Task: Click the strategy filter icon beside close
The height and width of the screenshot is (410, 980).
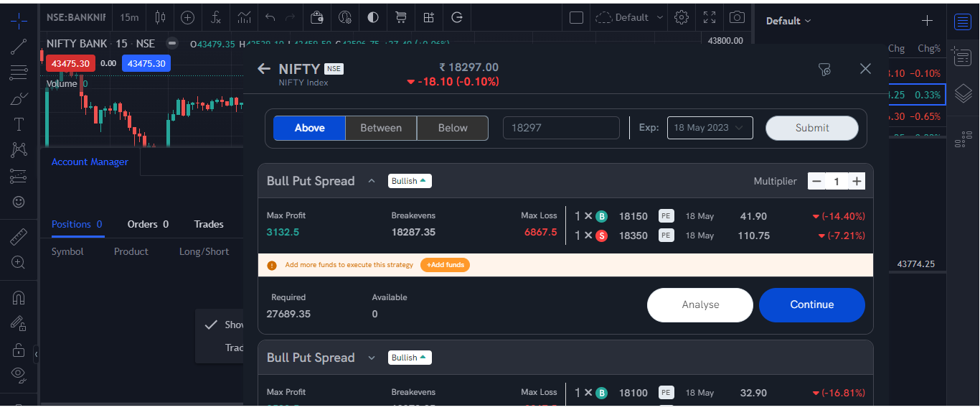Action: point(824,69)
